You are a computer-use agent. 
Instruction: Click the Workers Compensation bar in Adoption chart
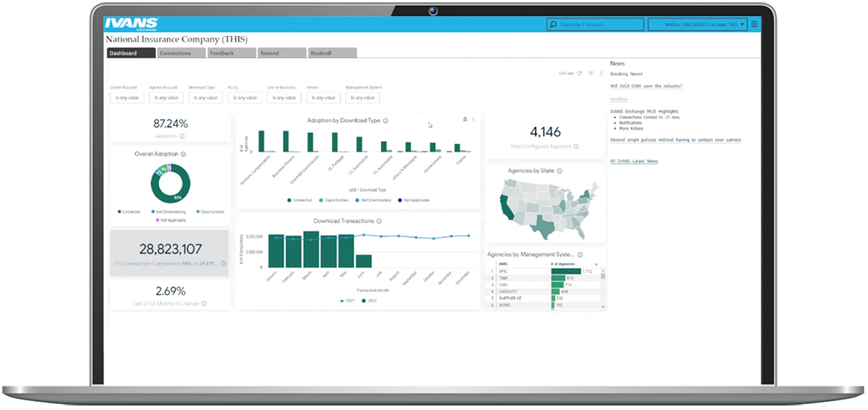pyautogui.click(x=261, y=141)
